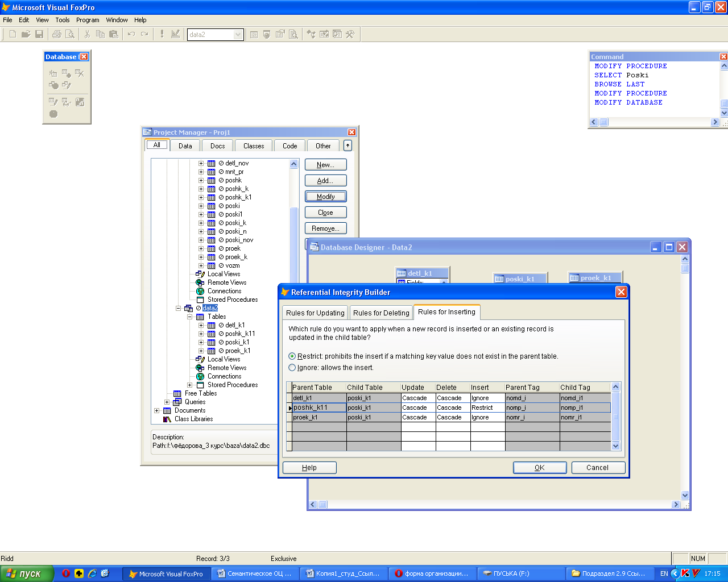Expand Stored Procedures node under data2
The height and width of the screenshot is (582, 728).
point(189,385)
